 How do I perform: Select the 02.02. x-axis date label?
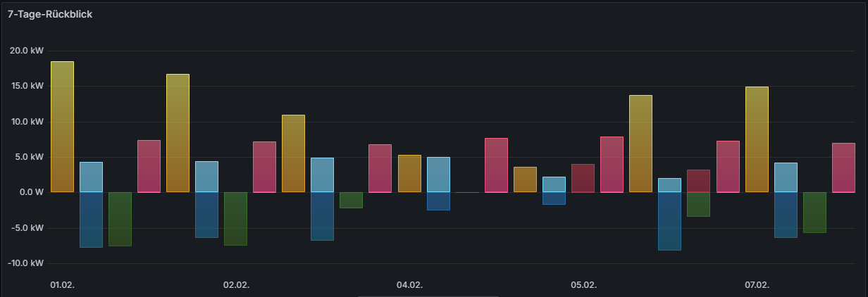(236, 285)
